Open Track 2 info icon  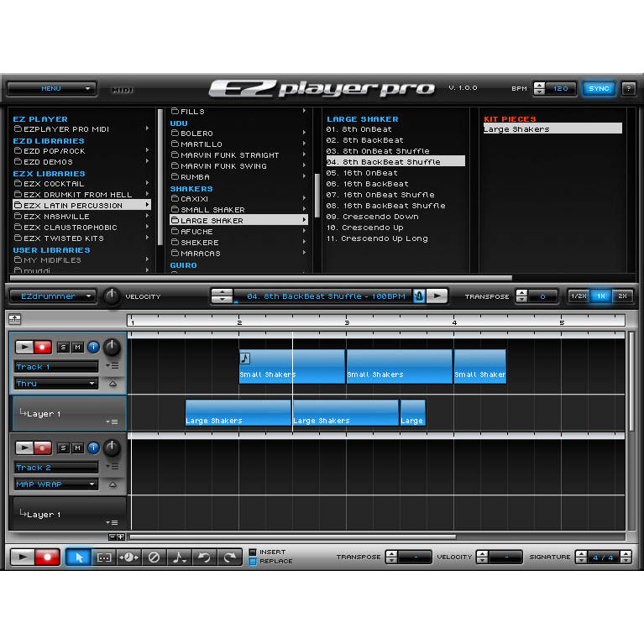[94, 448]
